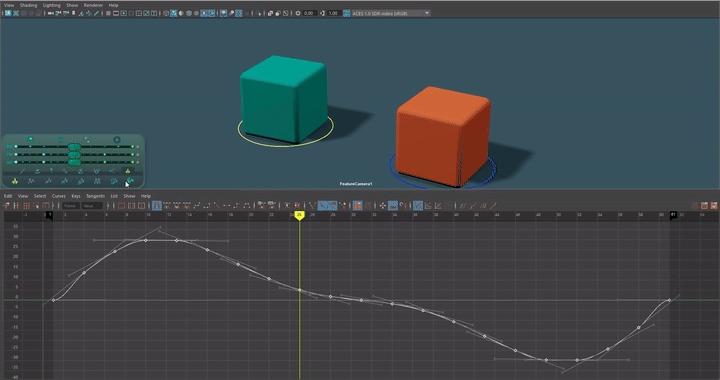
Task: Toggle the highlighted Time Snap icon
Action: (393, 206)
